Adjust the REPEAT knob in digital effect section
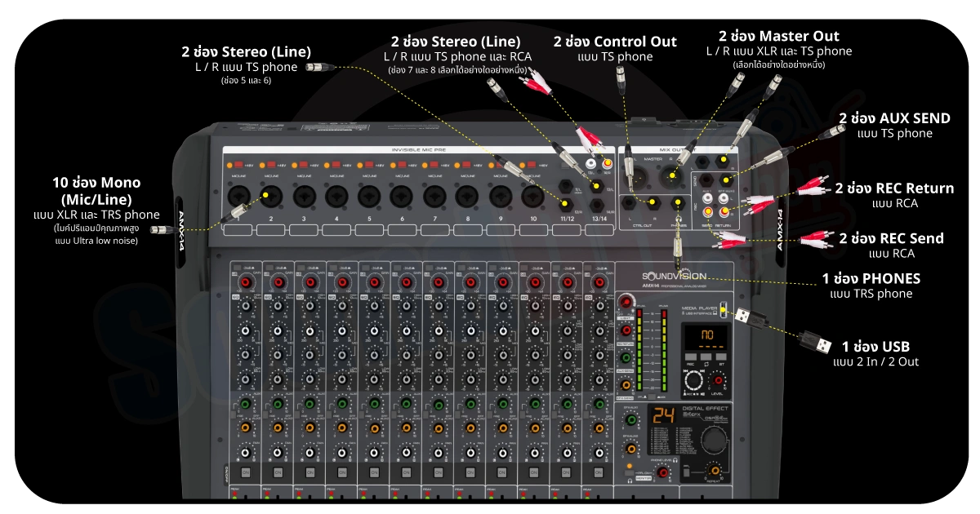 pyautogui.click(x=715, y=470)
